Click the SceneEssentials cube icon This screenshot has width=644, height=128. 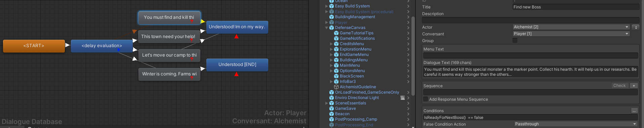coord(331,103)
